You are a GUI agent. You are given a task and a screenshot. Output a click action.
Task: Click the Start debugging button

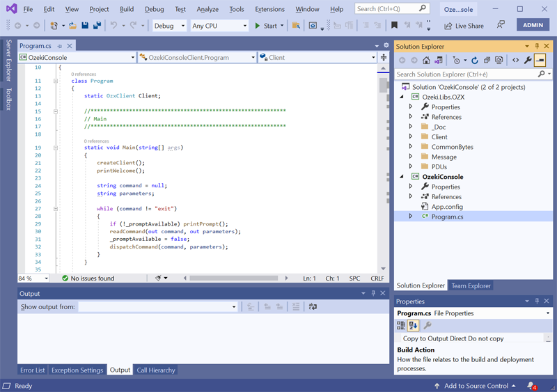click(266, 26)
